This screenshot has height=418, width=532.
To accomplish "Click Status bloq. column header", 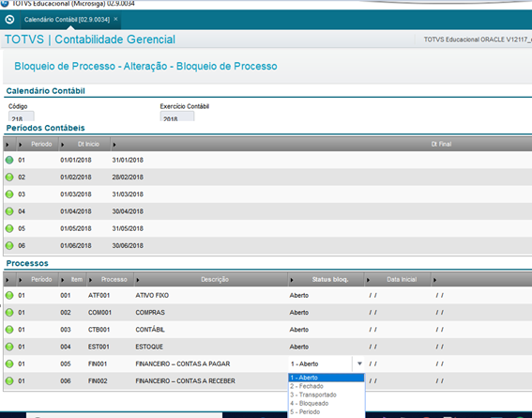I will pyautogui.click(x=329, y=280).
